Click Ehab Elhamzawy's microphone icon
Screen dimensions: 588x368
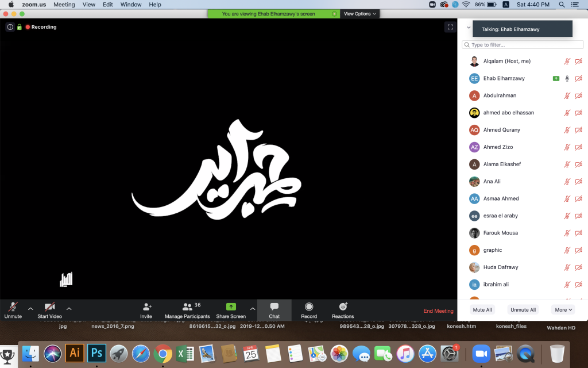point(567,78)
